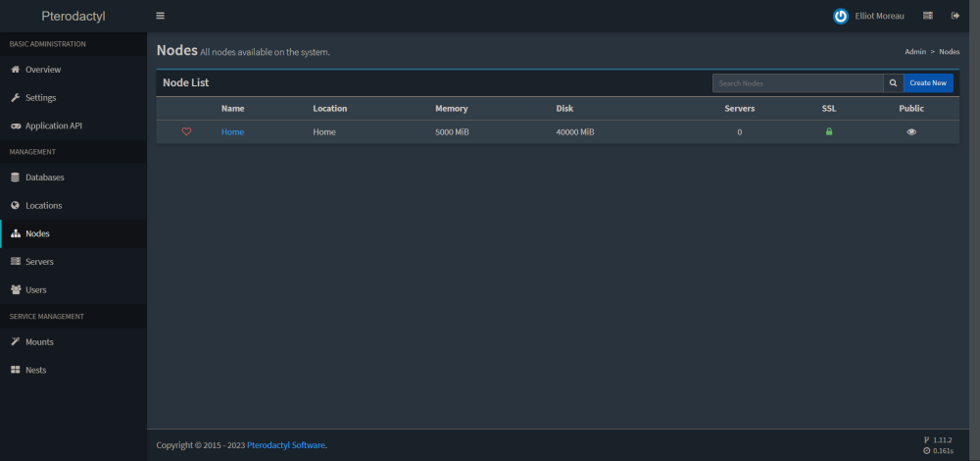Click the 0.161s load time text

[x=943, y=450]
